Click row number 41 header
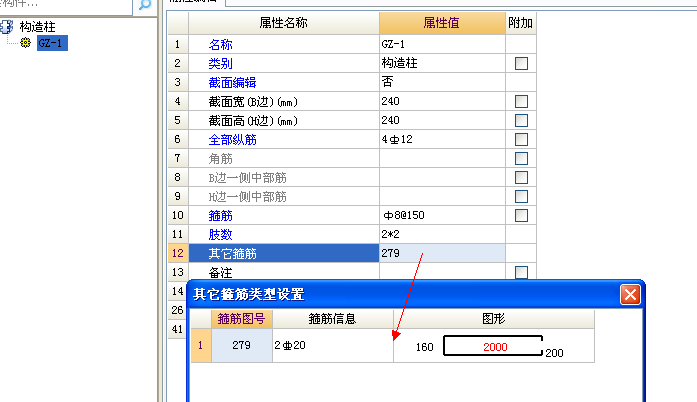697x402 pixels. [x=177, y=329]
